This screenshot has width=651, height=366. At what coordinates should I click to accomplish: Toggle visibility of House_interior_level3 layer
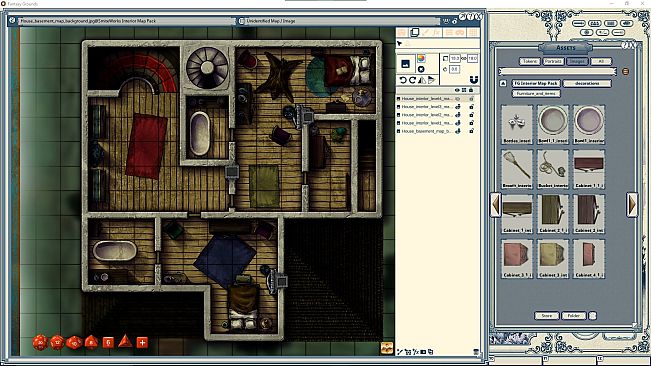pos(458,107)
